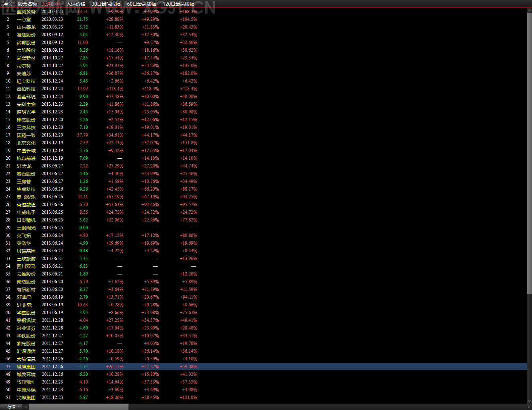This screenshot has width=532, height=410.
Task: Select stock 三变科技
Action: tap(26, 127)
